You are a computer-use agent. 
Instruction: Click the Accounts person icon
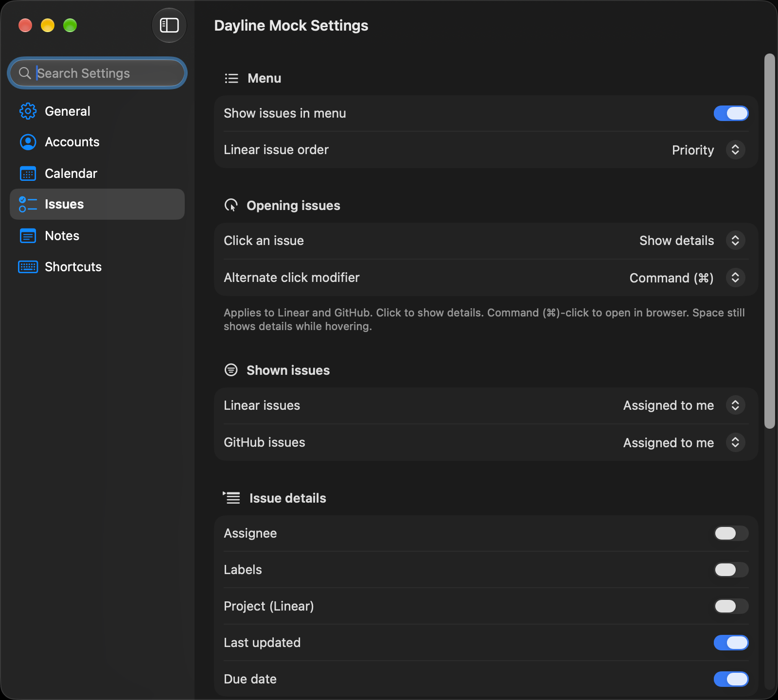[28, 142]
